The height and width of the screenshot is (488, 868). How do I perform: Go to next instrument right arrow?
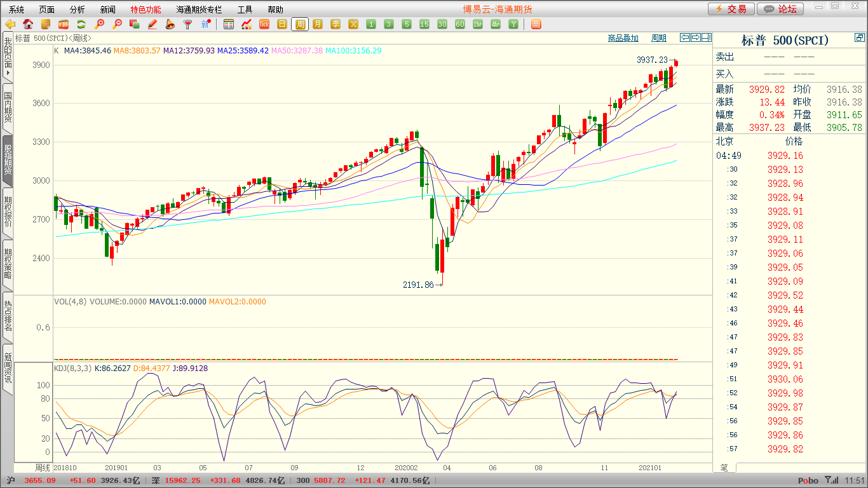(x=696, y=37)
